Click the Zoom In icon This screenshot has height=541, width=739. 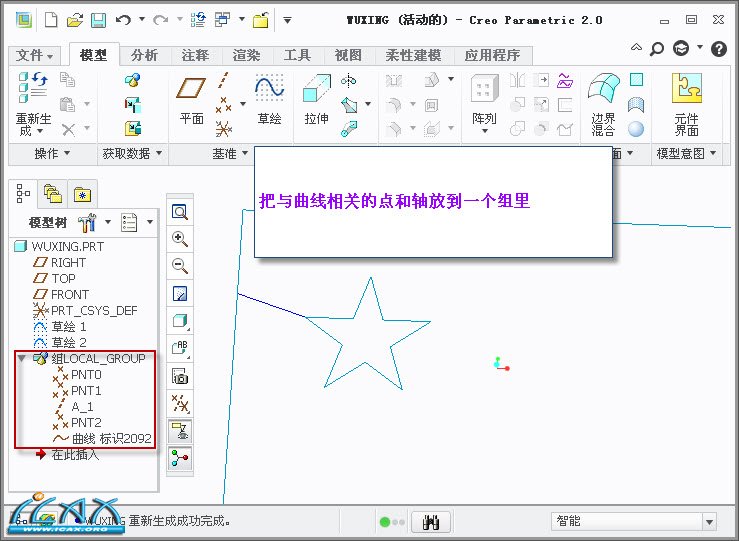(180, 239)
